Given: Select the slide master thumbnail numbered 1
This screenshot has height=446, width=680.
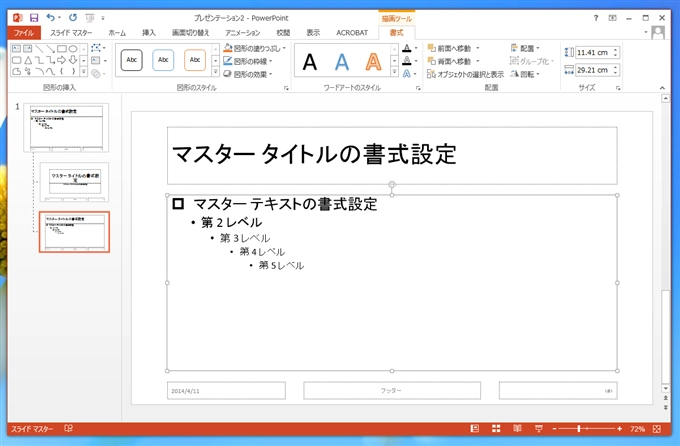Looking at the screenshot, I should point(66,128).
